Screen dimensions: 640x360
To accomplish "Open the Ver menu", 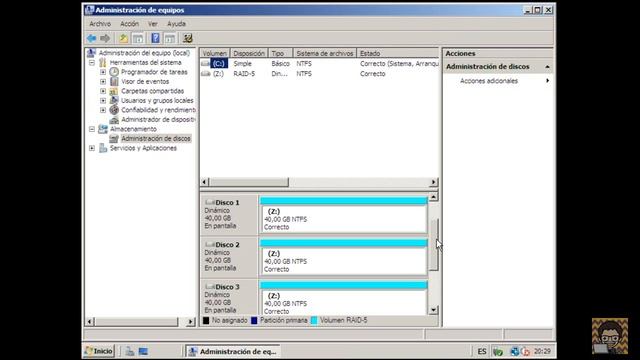I will (x=153, y=24).
